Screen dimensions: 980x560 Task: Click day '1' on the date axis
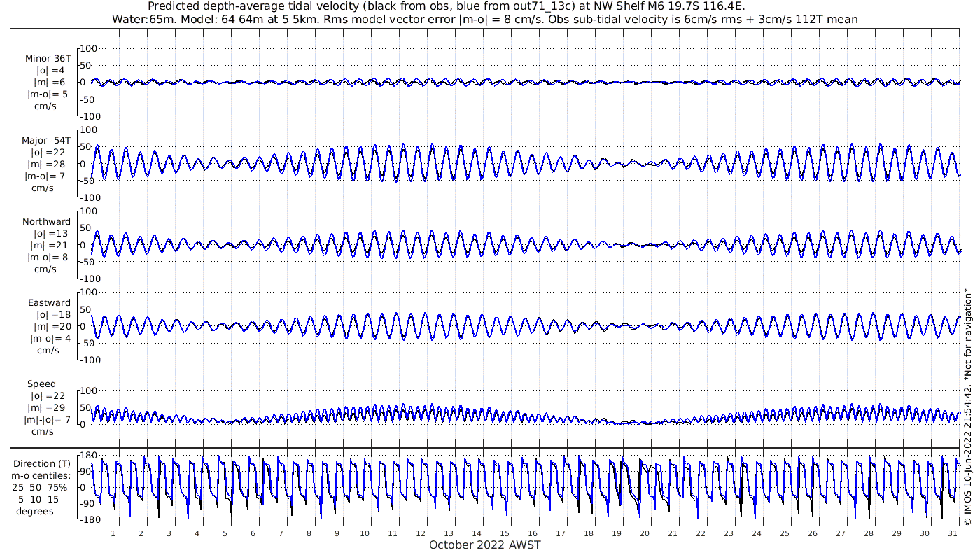pyautogui.click(x=113, y=533)
